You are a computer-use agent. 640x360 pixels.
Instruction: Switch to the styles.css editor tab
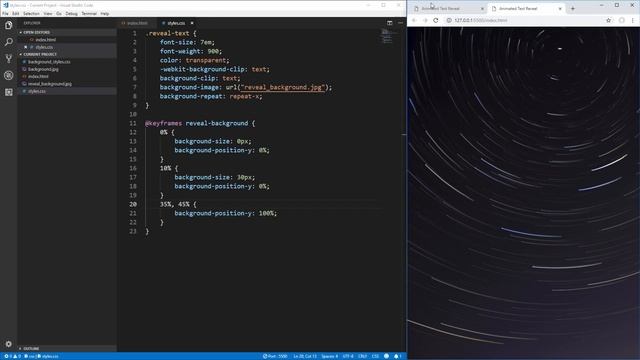point(176,23)
